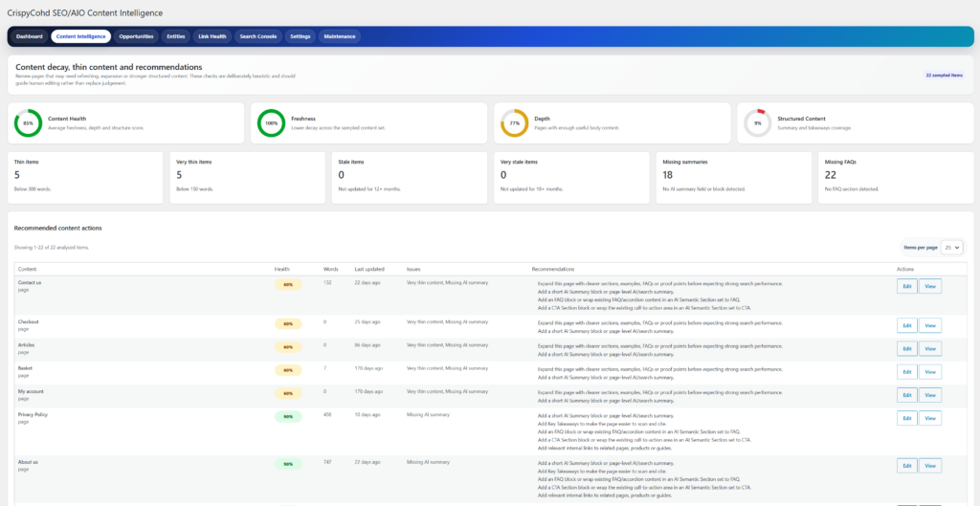Select the Content Intelligence tab
This screenshot has width=980, height=506.
point(80,37)
